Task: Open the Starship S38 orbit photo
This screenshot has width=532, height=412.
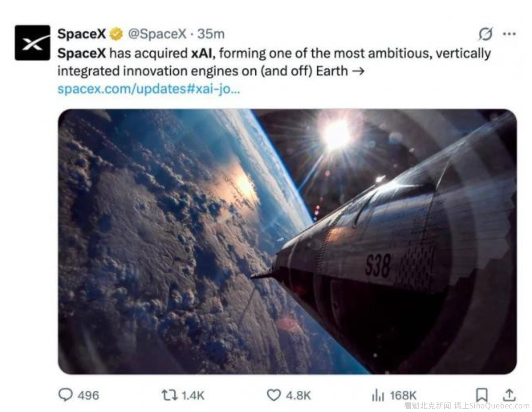Action: (287, 241)
